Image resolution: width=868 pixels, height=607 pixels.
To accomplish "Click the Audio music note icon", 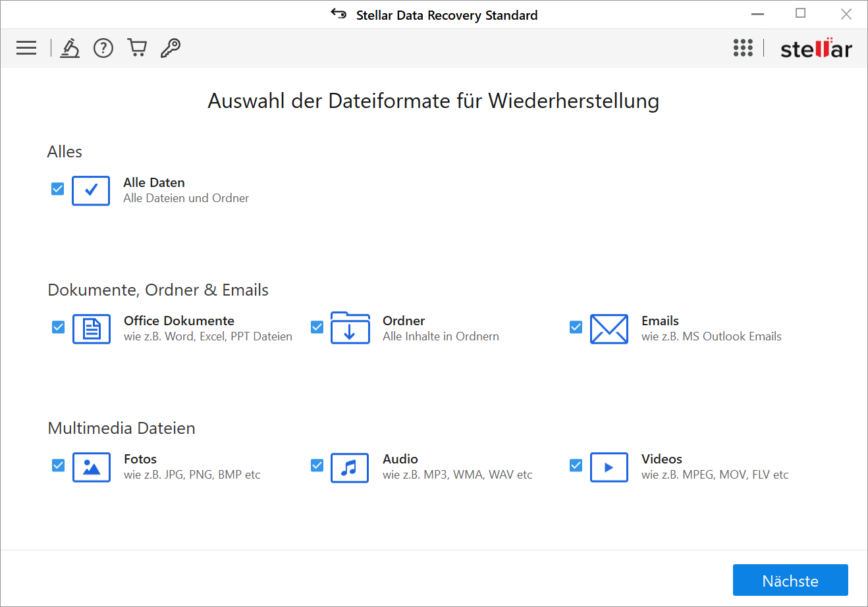I will click(350, 467).
